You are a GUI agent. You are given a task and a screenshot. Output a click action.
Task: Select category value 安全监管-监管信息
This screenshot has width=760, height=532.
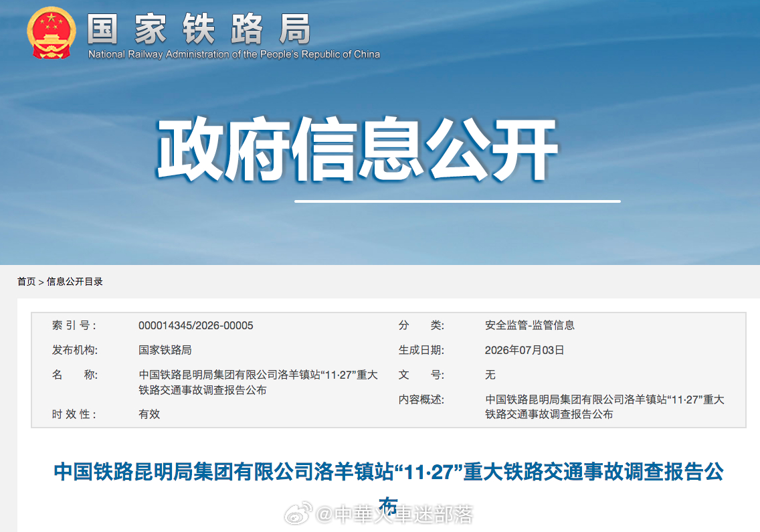tap(530, 325)
